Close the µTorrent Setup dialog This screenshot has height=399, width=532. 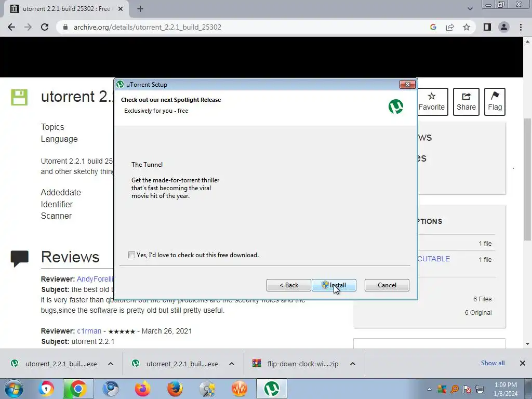(407, 85)
